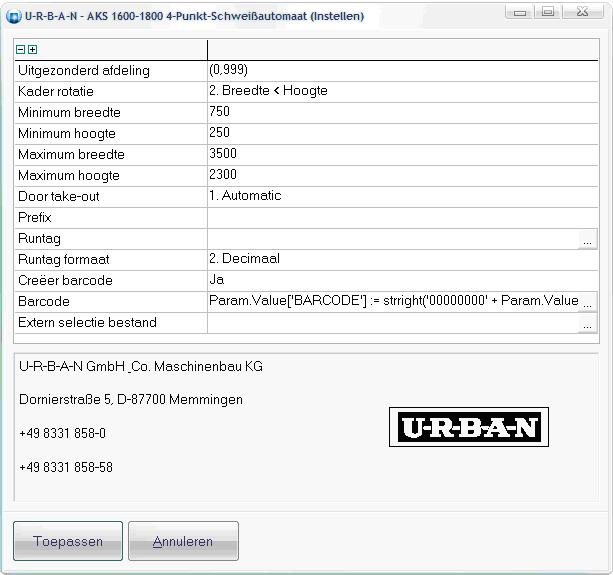This screenshot has width=613, height=575.
Task: Change the Runtag formaat value 2. Decimaal
Action: click(403, 260)
